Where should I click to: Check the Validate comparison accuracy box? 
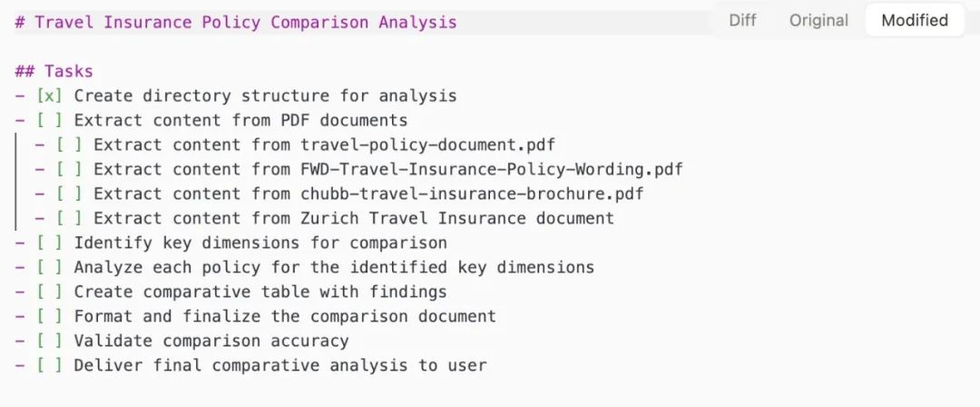[x=50, y=341]
